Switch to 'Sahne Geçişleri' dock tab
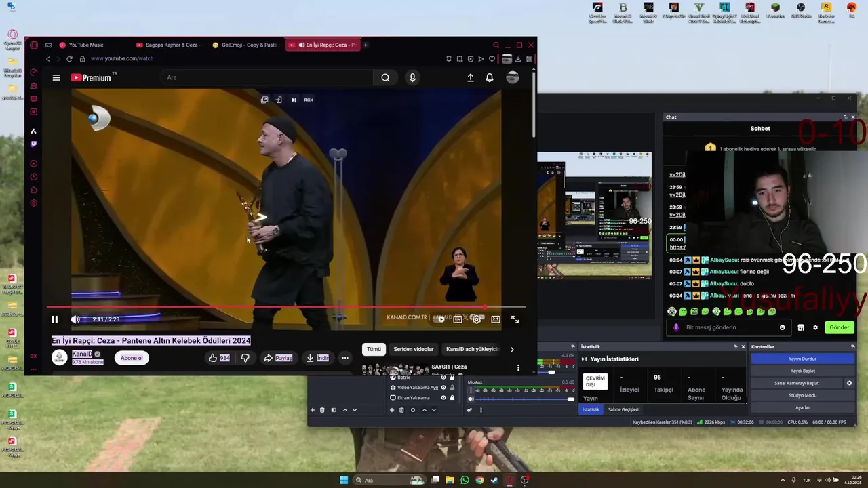The width and height of the screenshot is (868, 488). tap(623, 409)
